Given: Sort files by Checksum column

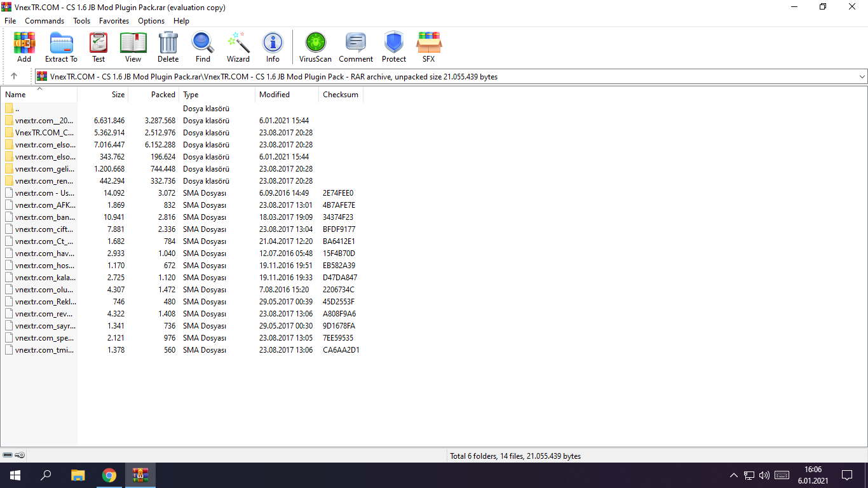Looking at the screenshot, I should click(341, 95).
